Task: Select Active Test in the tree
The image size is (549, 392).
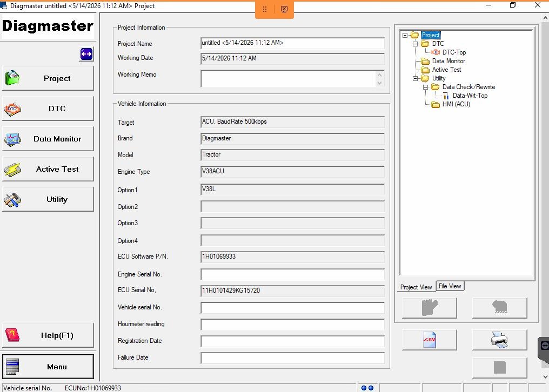Action: coord(446,70)
